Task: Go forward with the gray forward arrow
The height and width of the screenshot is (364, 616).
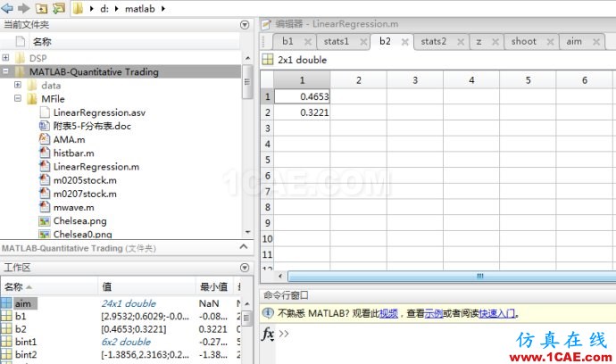Action: click(24, 8)
